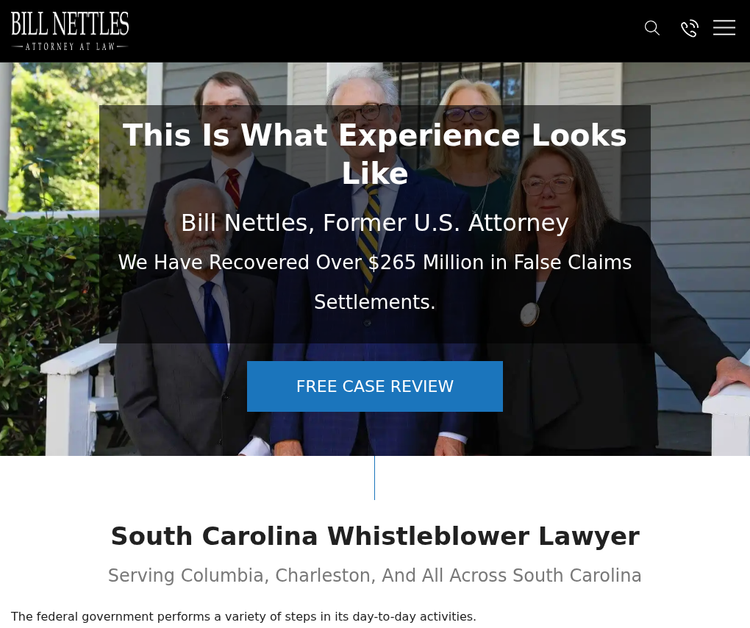The width and height of the screenshot is (750, 628).
Task: Open the search magnifier icon
Action: (652, 28)
